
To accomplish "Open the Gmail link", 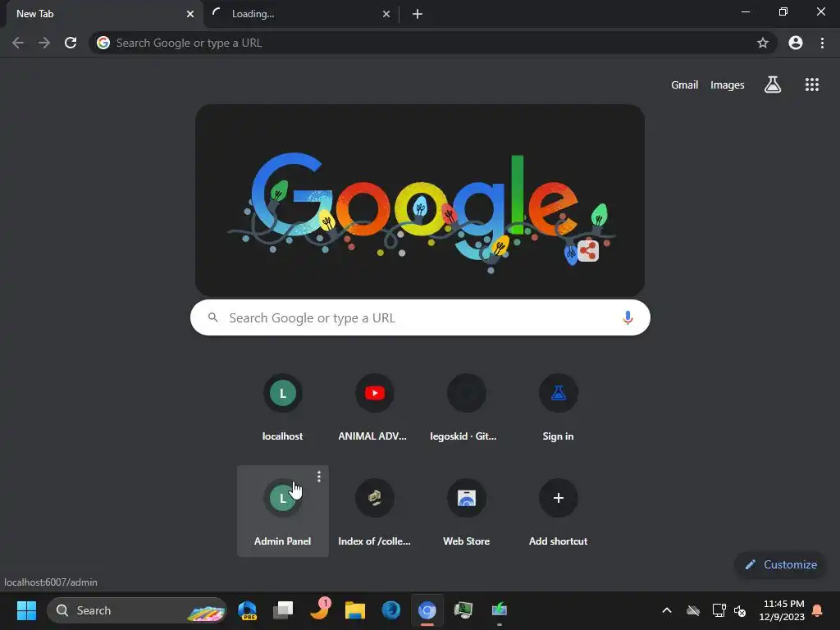I will click(684, 84).
